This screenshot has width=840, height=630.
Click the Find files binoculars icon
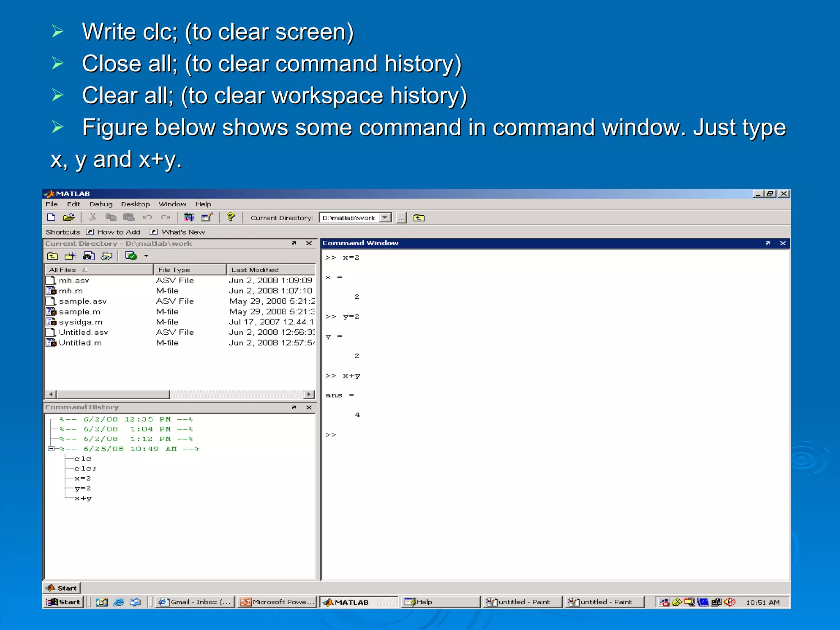89,256
